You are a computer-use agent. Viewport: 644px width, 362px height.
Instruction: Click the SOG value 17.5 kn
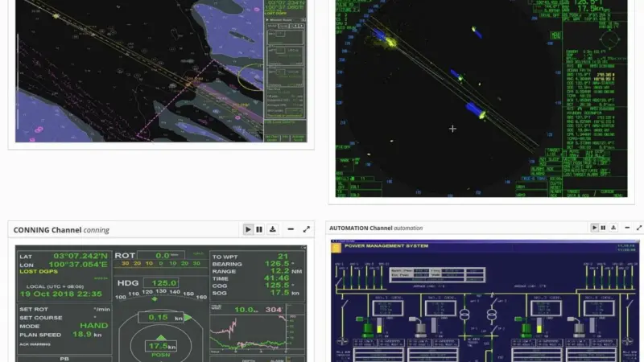285,293
